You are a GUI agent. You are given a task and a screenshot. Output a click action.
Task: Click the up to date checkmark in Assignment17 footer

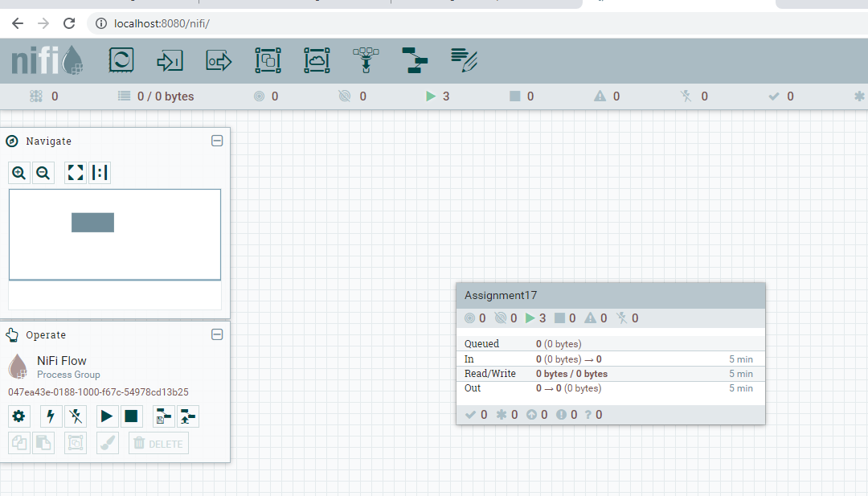click(470, 415)
